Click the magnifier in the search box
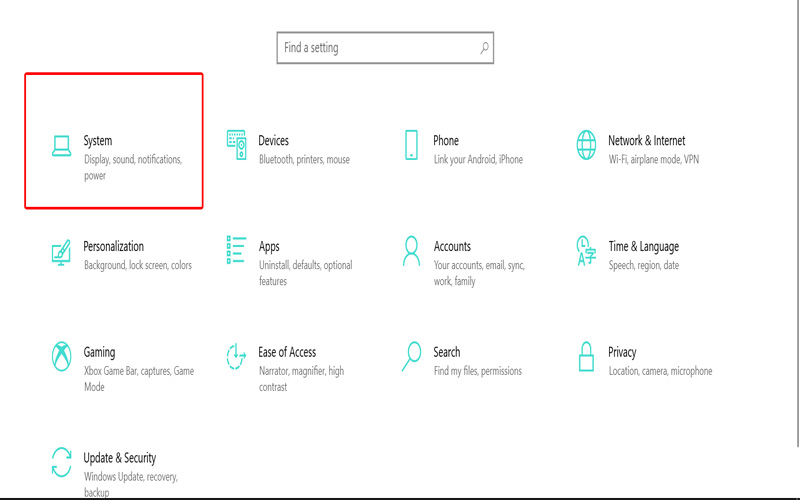The height and width of the screenshot is (500, 800). click(x=485, y=47)
